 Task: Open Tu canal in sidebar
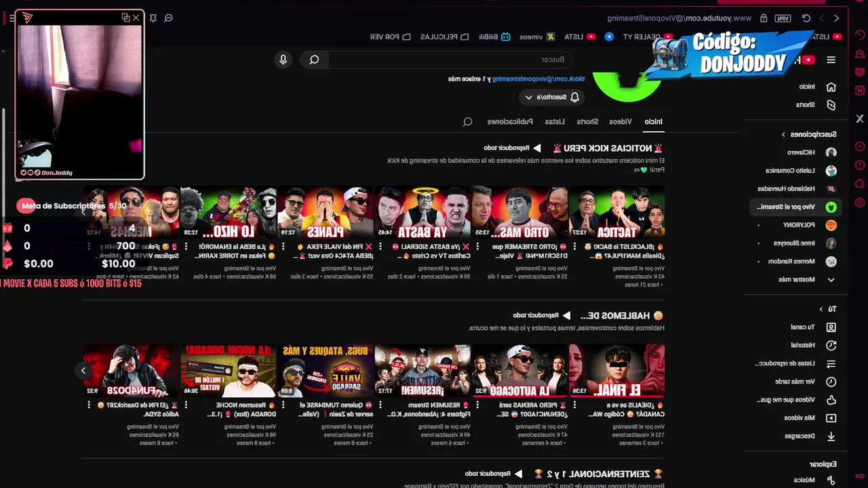click(814, 327)
